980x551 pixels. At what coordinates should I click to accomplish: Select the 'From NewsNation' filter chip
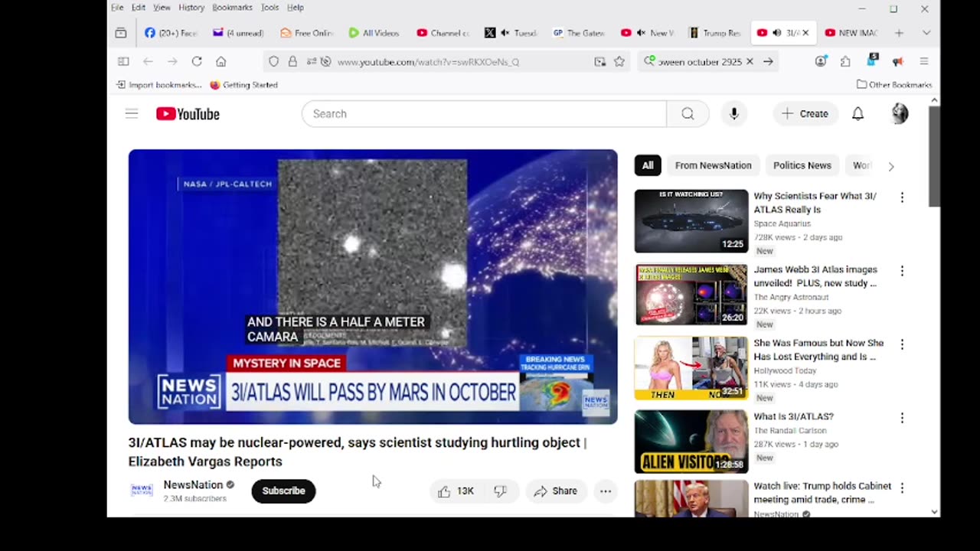point(713,165)
